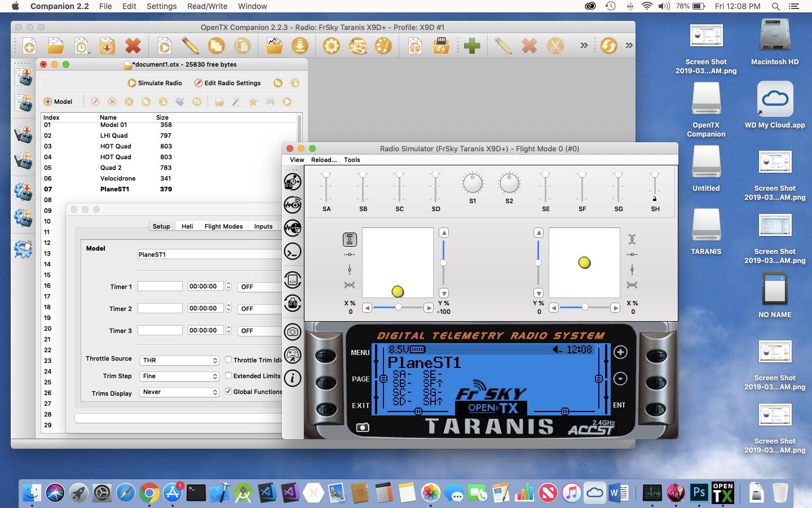Image resolution: width=812 pixels, height=508 pixels.
Task: Open Read/Write menu in menu bar
Action: point(207,6)
